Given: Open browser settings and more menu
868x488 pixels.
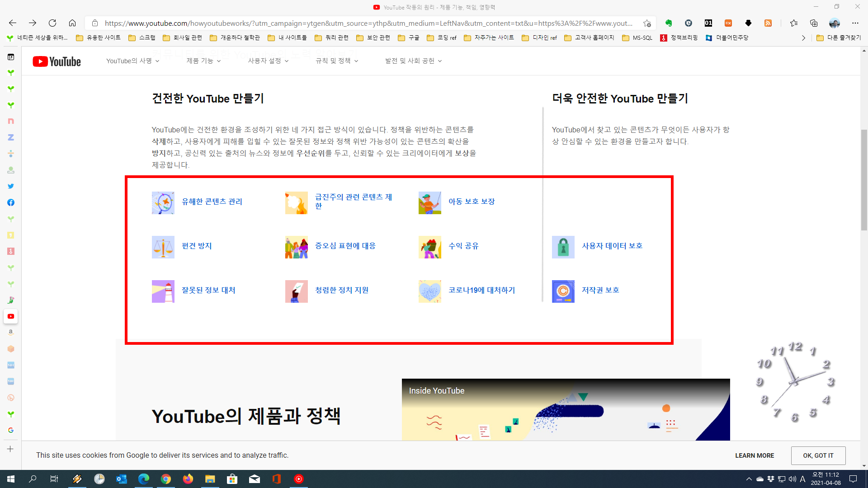Looking at the screenshot, I should [855, 23].
